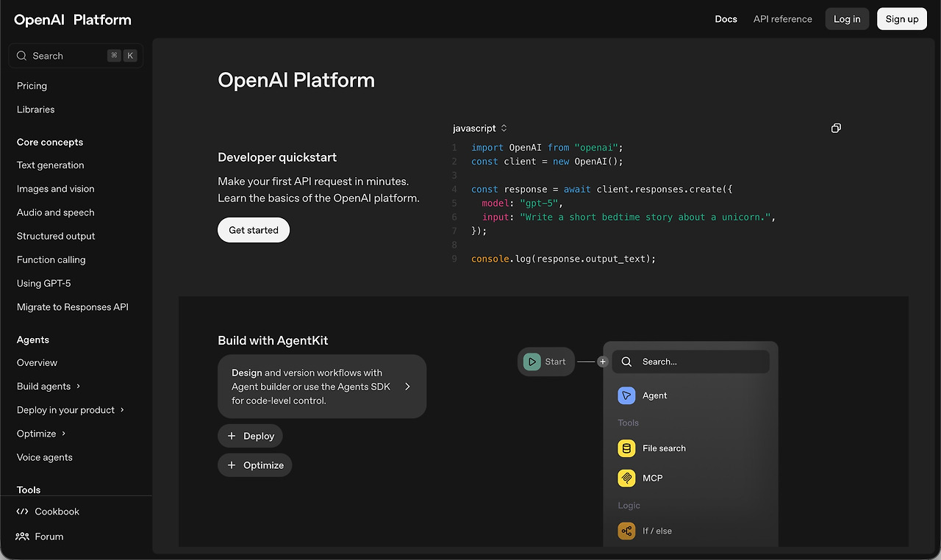The height and width of the screenshot is (560, 941).
Task: Expand Deploy in your product submenu
Action: click(122, 410)
